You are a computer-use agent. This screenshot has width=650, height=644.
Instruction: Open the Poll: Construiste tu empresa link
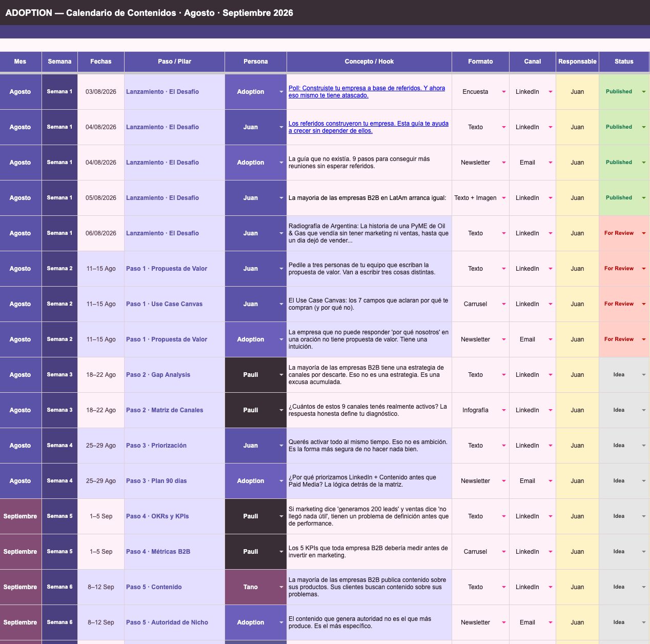[367, 92]
